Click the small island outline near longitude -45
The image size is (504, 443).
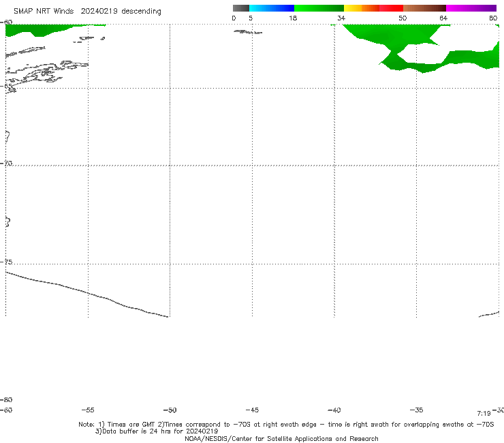click(x=248, y=32)
